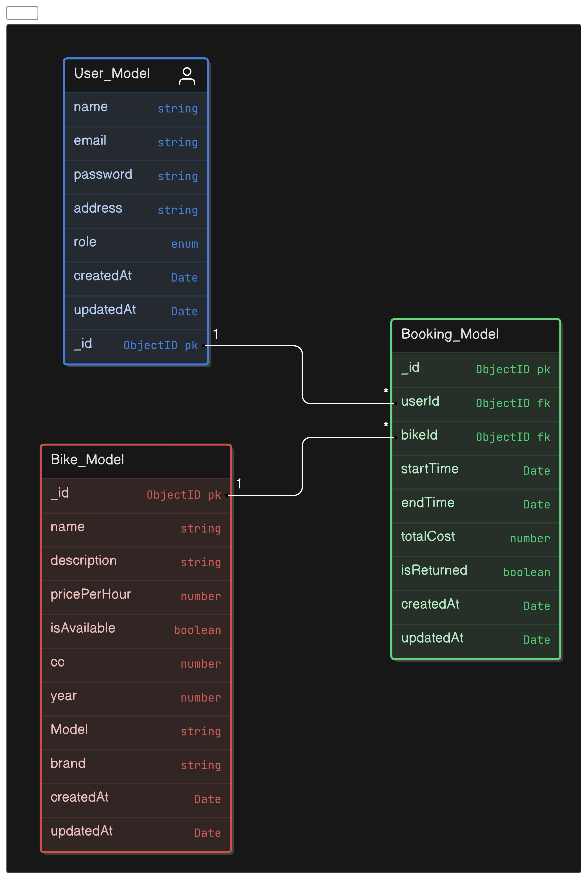Select the User_Model table title
Viewport: 588px width, 880px height.
[112, 73]
